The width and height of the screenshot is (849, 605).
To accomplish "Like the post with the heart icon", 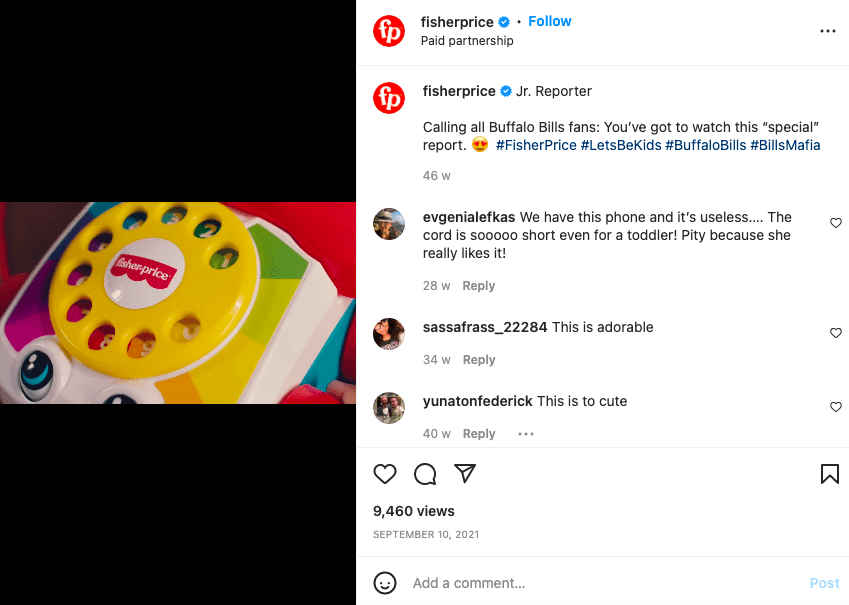I will (385, 474).
